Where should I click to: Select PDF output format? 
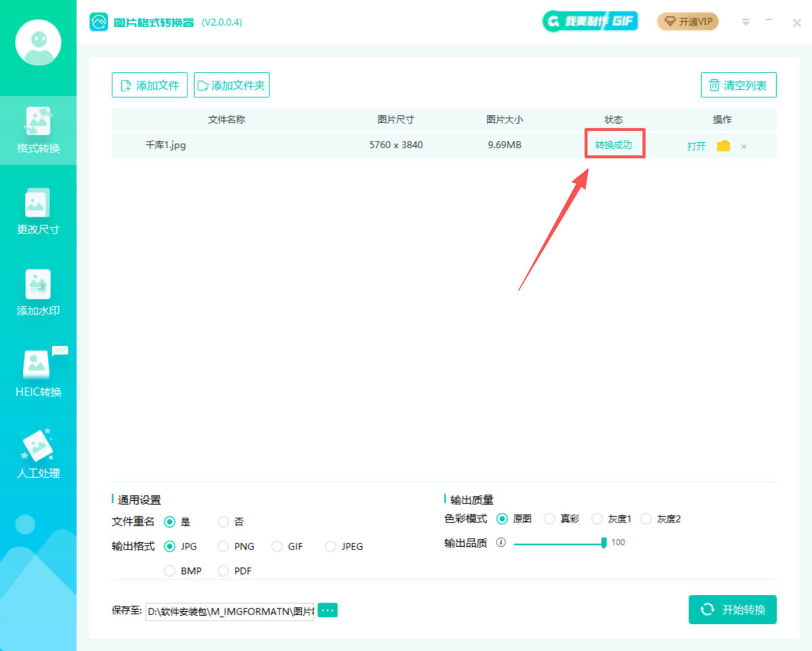point(223,571)
